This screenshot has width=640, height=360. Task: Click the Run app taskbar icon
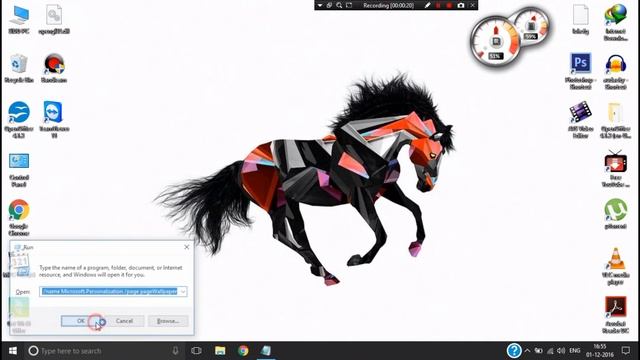coord(266,351)
